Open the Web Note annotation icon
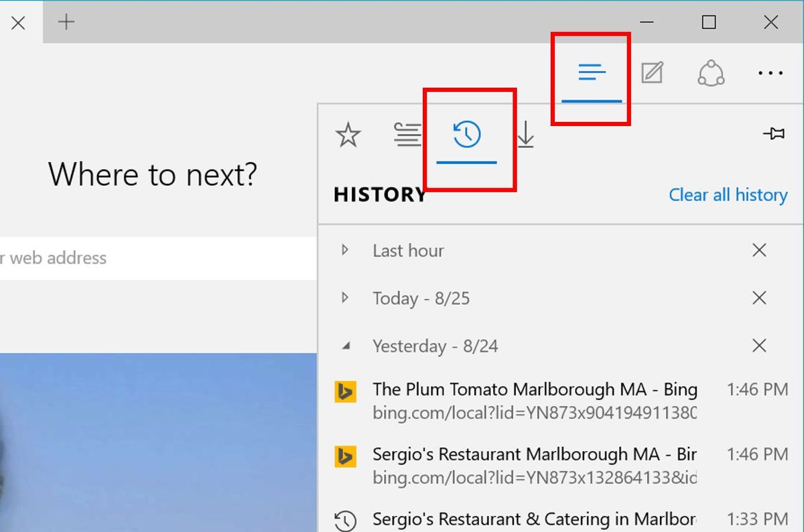This screenshot has width=804, height=532. [x=651, y=72]
